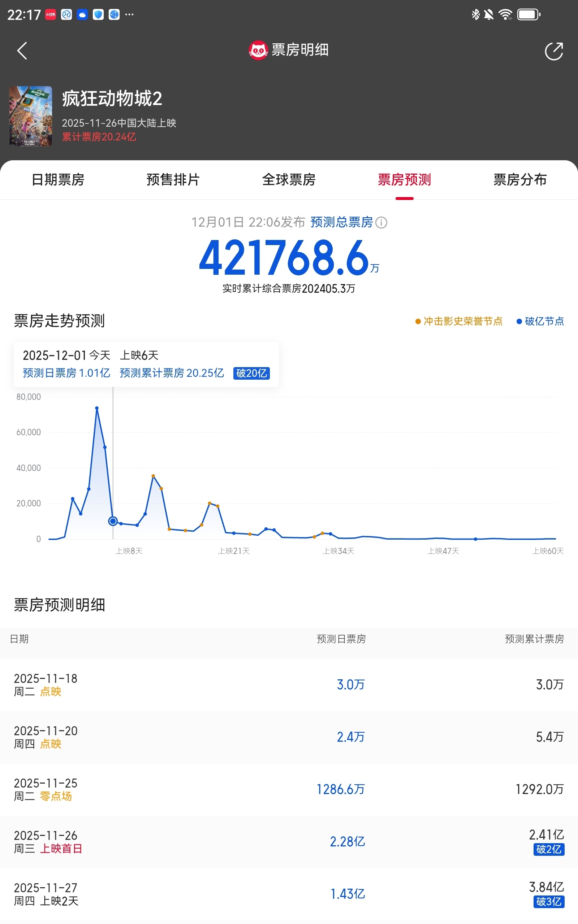Image resolution: width=578 pixels, height=924 pixels.
Task: Tap the shield notification icon
Action: (x=98, y=14)
